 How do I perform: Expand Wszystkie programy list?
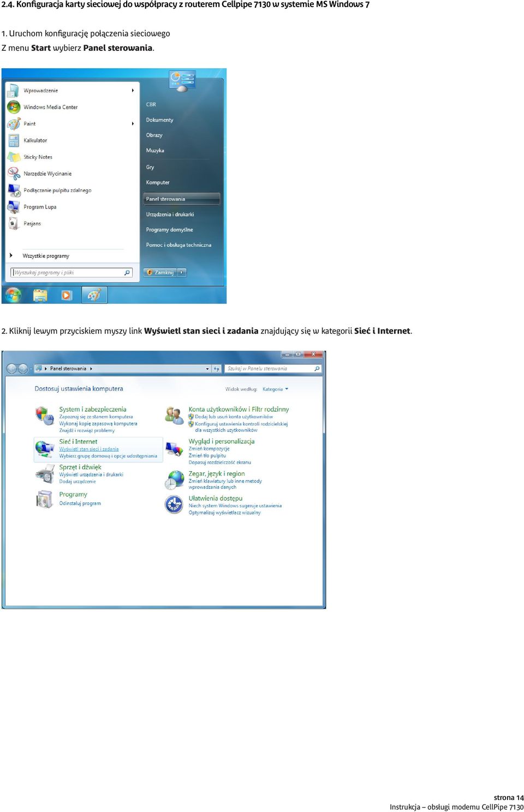click(46, 256)
